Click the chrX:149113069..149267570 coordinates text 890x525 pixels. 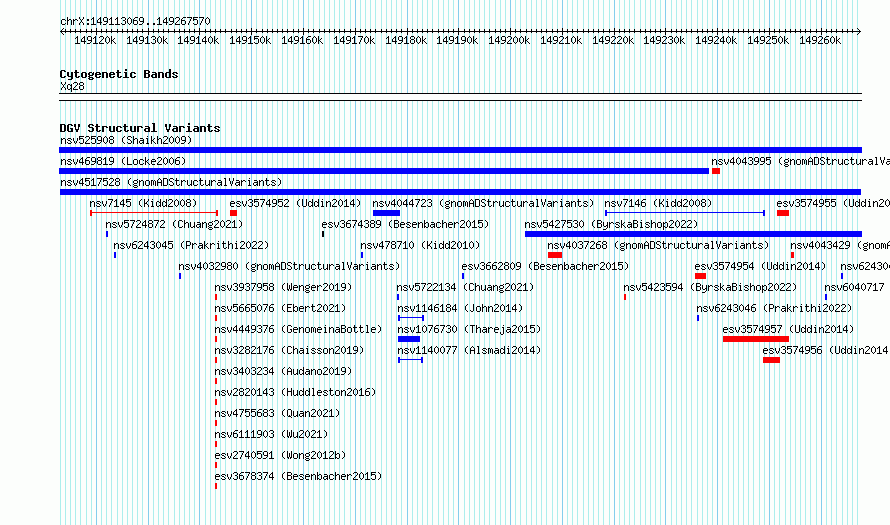coord(135,21)
